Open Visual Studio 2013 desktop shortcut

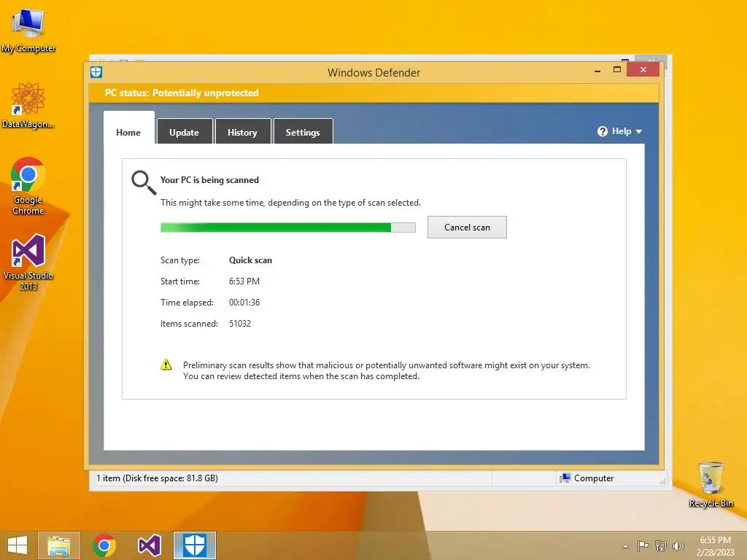click(x=28, y=262)
